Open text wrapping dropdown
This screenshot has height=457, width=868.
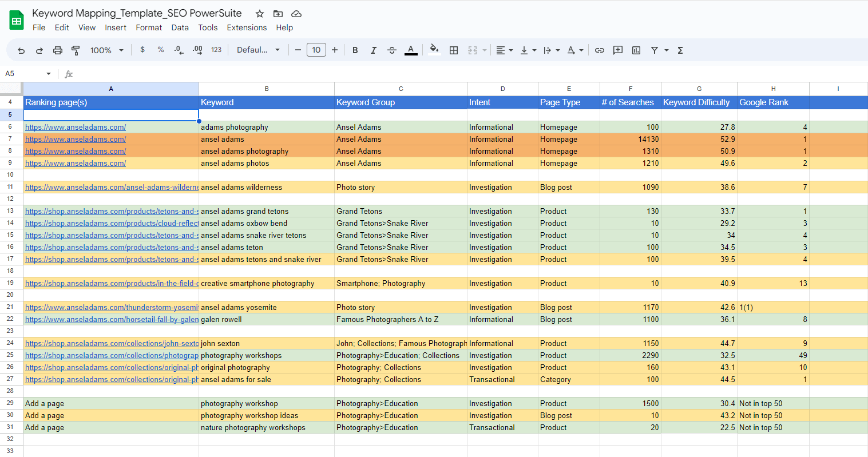551,50
